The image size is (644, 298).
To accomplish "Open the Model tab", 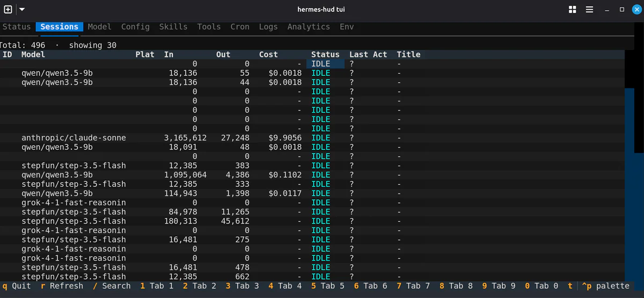I will click(x=99, y=27).
